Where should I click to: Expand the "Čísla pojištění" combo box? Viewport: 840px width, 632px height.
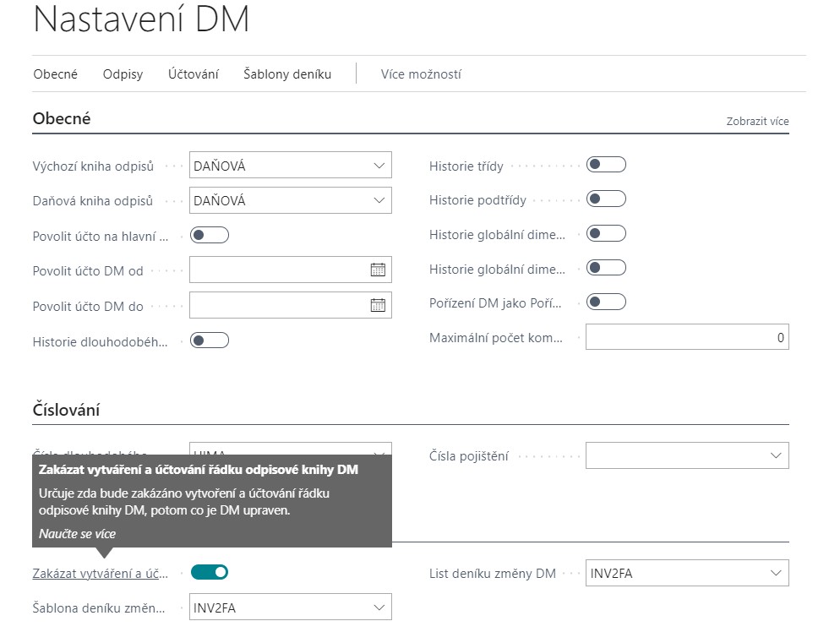775,455
